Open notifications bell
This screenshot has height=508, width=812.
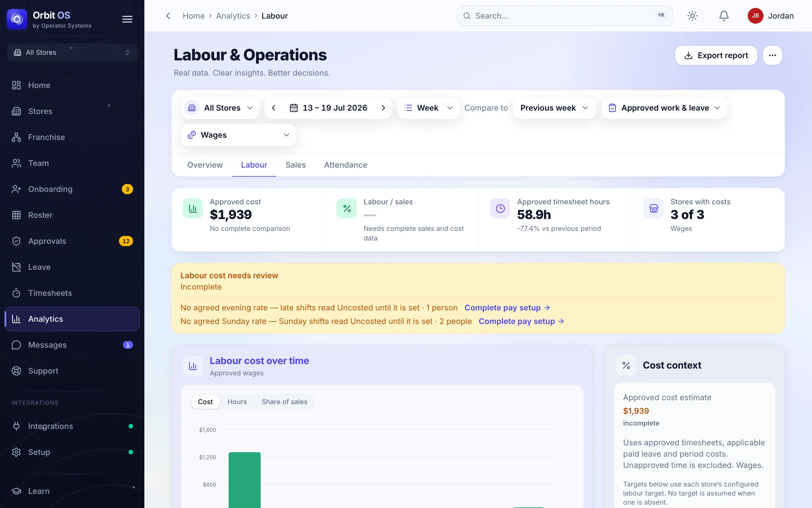(x=724, y=16)
